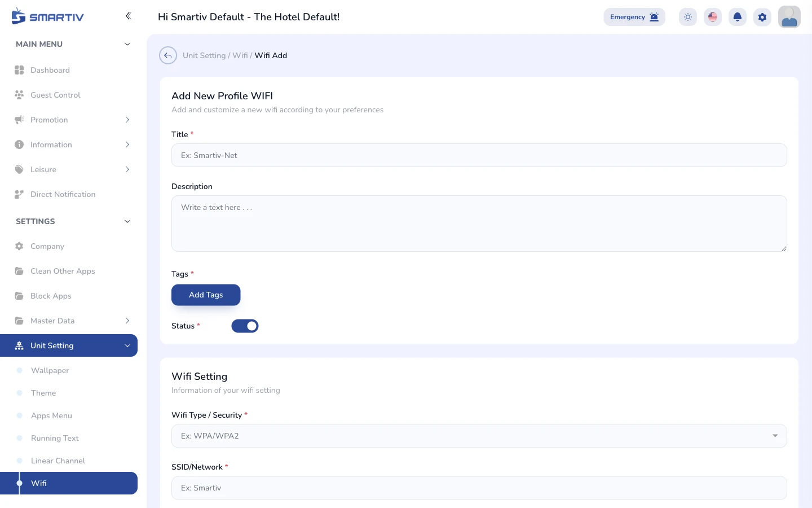Open the Wifi Type / Security dropdown

479,436
